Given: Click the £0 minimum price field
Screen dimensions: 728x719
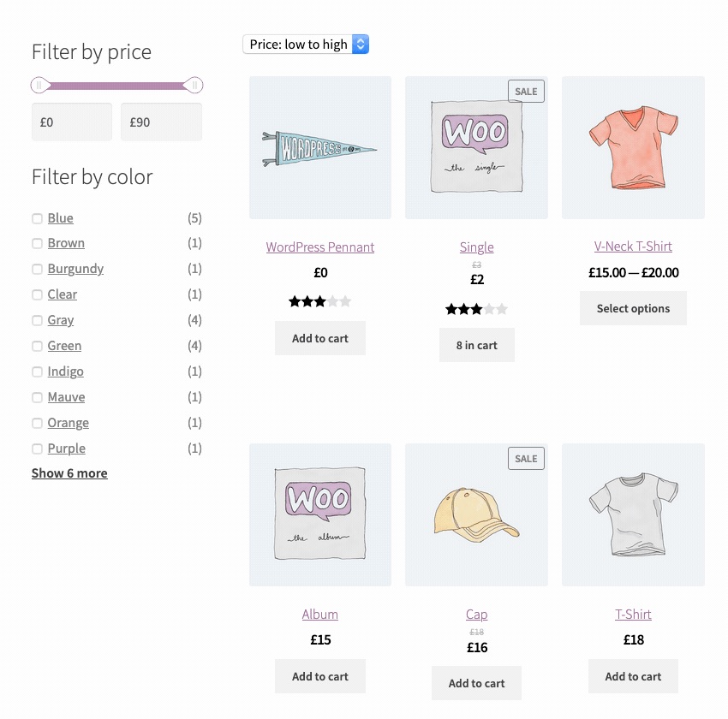Looking at the screenshot, I should click(x=72, y=122).
